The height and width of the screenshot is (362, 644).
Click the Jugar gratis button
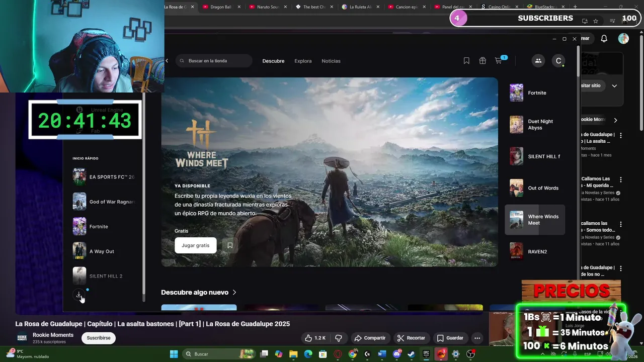pyautogui.click(x=196, y=245)
